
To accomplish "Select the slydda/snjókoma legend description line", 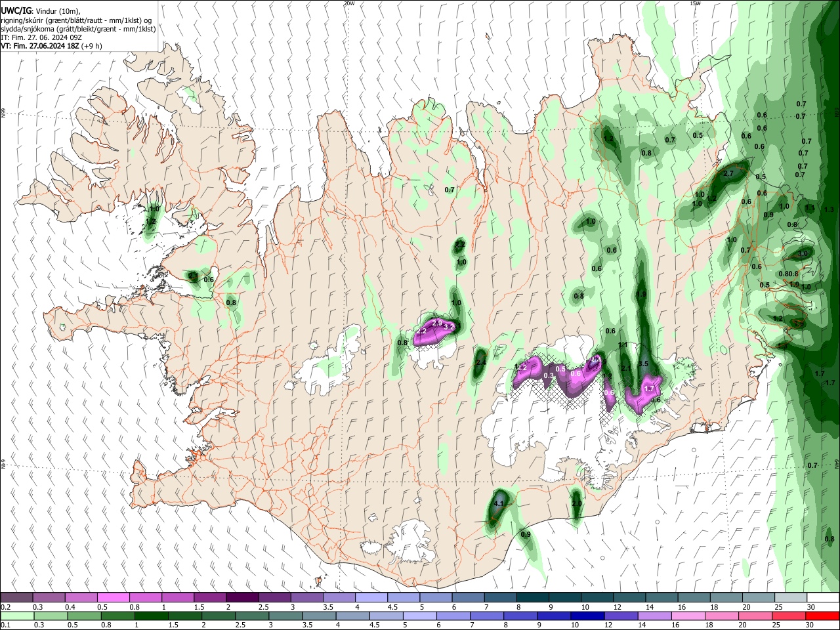I will (x=78, y=29).
